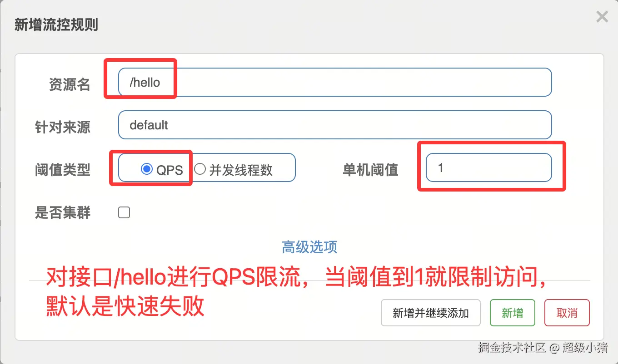Click the 阈值类型 label
Image resolution: width=618 pixels, height=364 pixels.
pyautogui.click(x=63, y=170)
